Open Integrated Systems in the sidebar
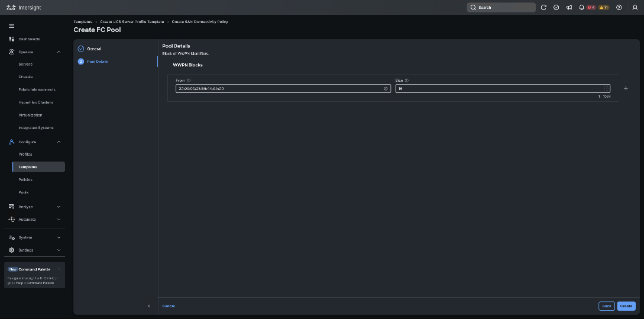 [36, 128]
